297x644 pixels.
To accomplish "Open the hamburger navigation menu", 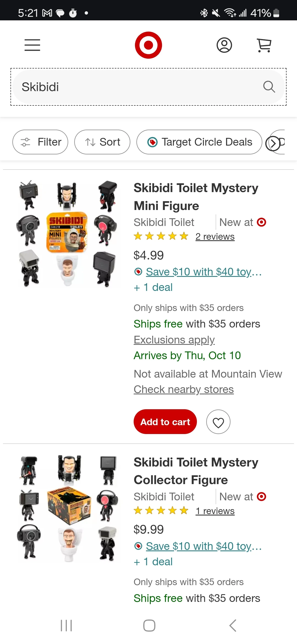I will tap(32, 45).
